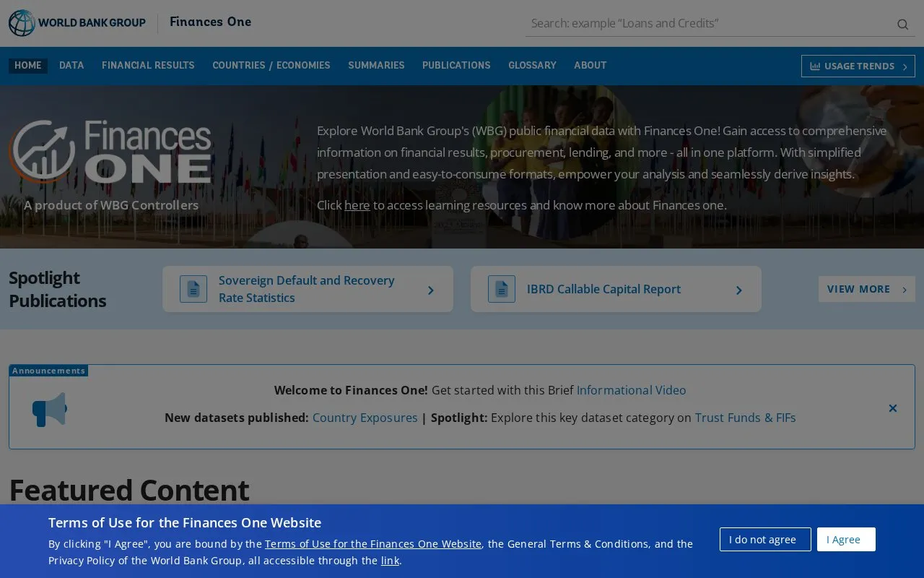Click the document icon beside IBRD Callable Capital Report
The image size is (924, 578).
[x=502, y=289]
